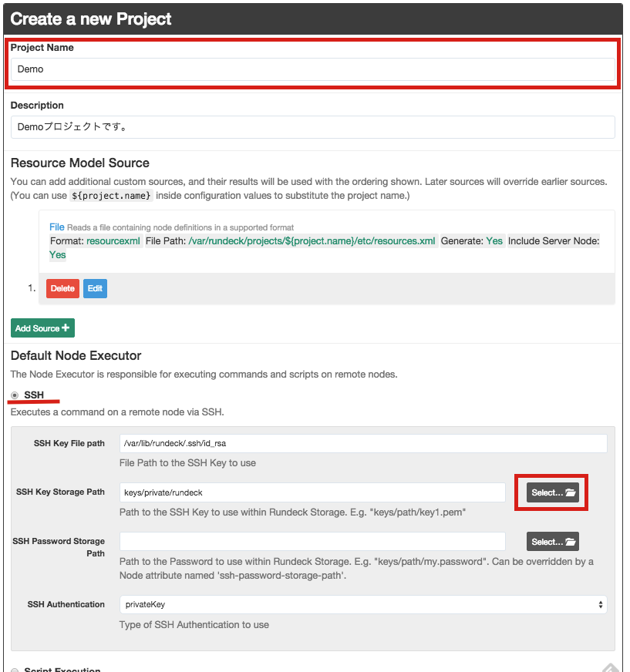
Task: Open Select for SSH Key Storage Path
Action: (552, 492)
